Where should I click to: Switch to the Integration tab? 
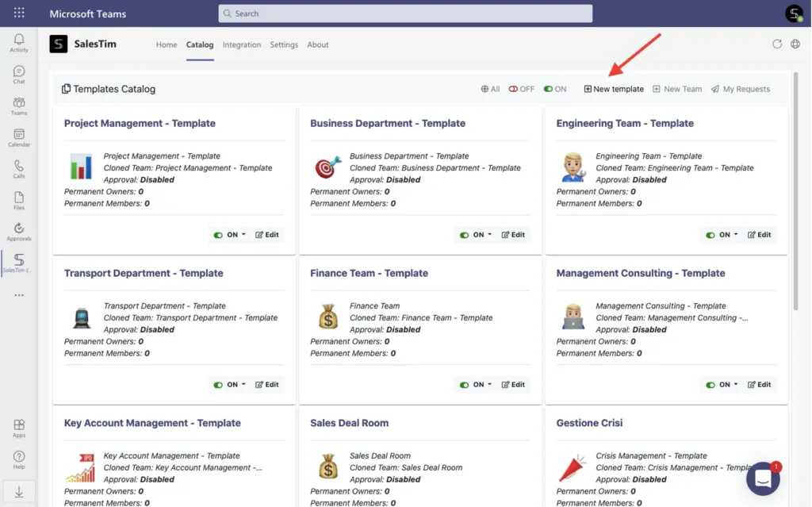point(242,44)
